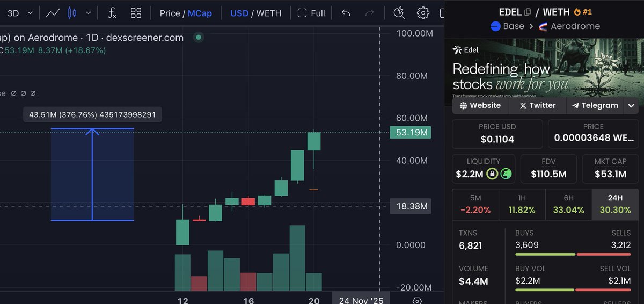Screen dimensions: 644x304
Task: Click the tallest green volume bar
Action: click(297, 258)
